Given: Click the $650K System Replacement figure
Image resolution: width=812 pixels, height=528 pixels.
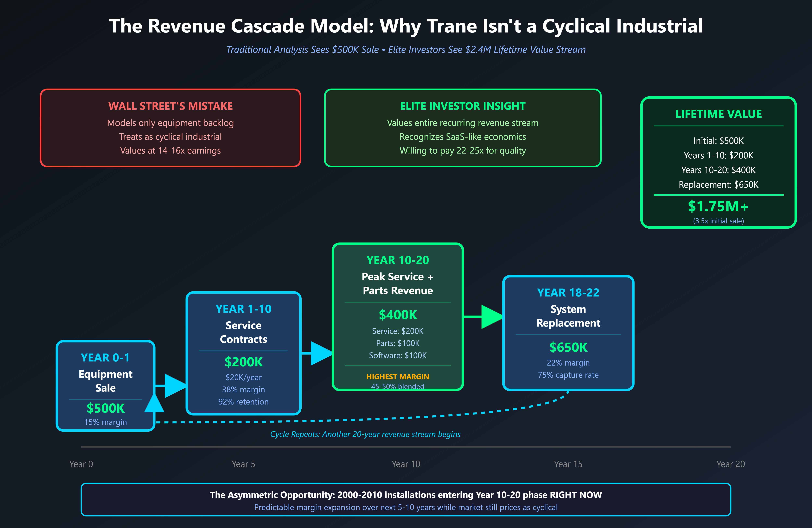Looking at the screenshot, I should coord(568,347).
